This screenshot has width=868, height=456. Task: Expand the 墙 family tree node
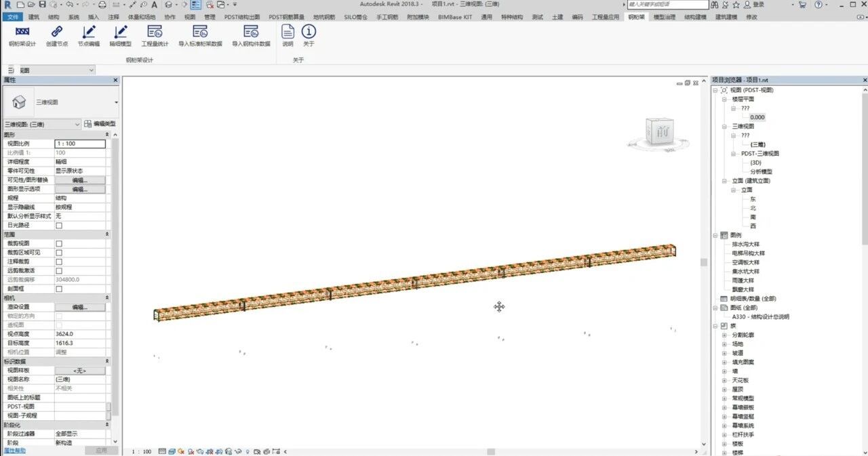[724, 371]
